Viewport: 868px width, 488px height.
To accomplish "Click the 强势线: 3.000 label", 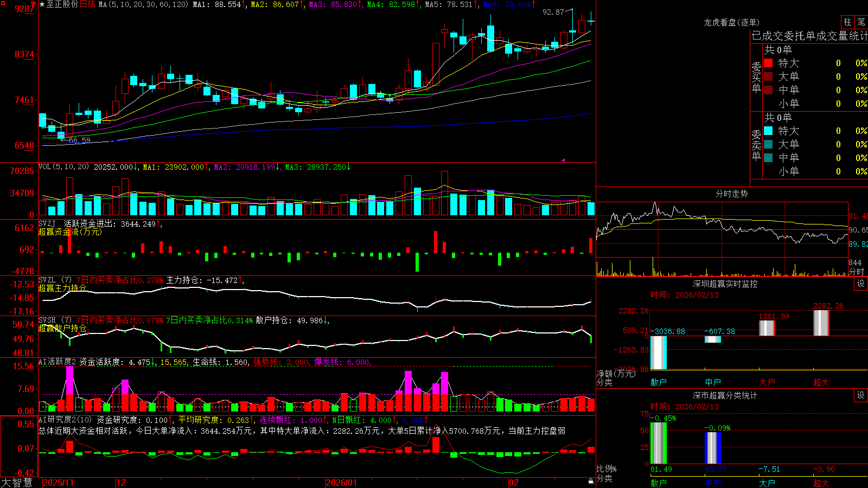I will click(281, 362).
